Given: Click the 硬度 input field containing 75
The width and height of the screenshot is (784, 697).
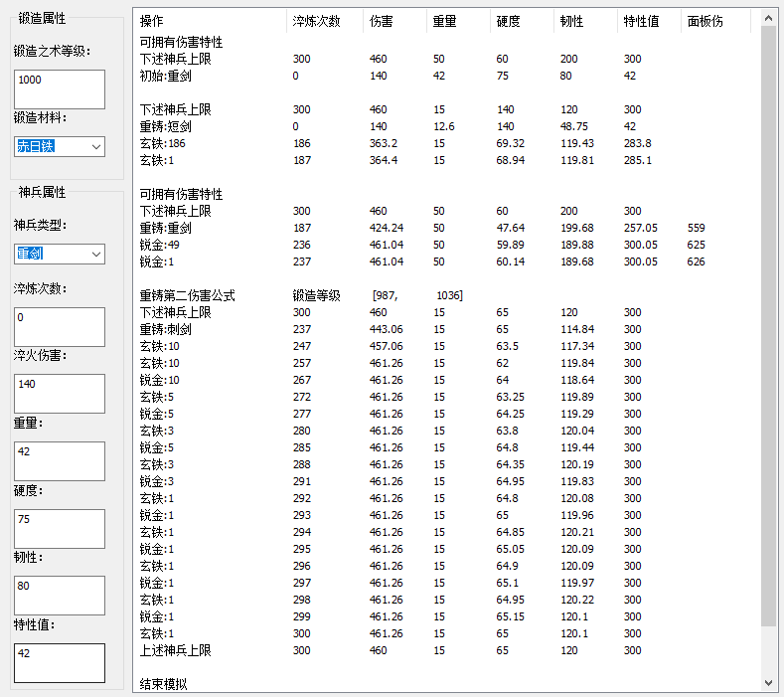Looking at the screenshot, I should 59,529.
